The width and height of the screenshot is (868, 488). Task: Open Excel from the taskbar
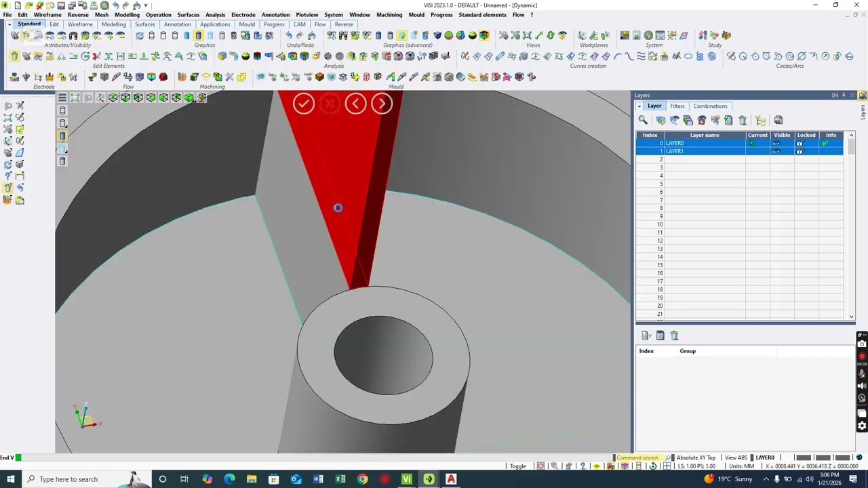point(340,479)
